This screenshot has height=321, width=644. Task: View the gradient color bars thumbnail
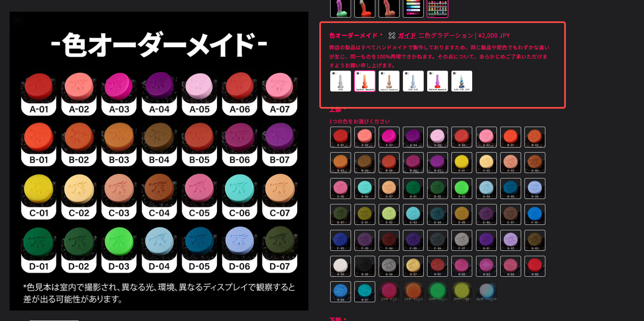(x=413, y=8)
